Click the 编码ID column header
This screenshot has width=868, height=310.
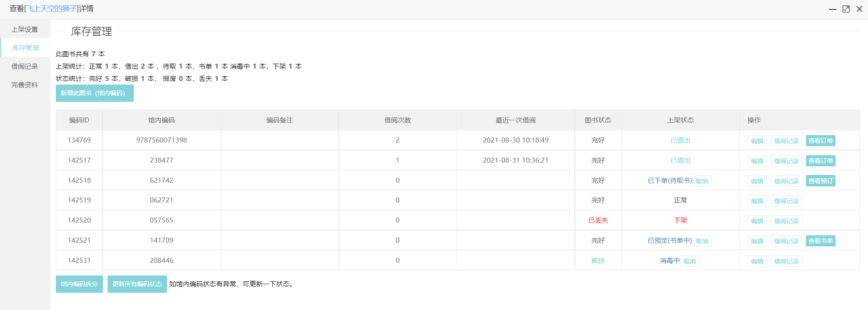[x=79, y=120]
